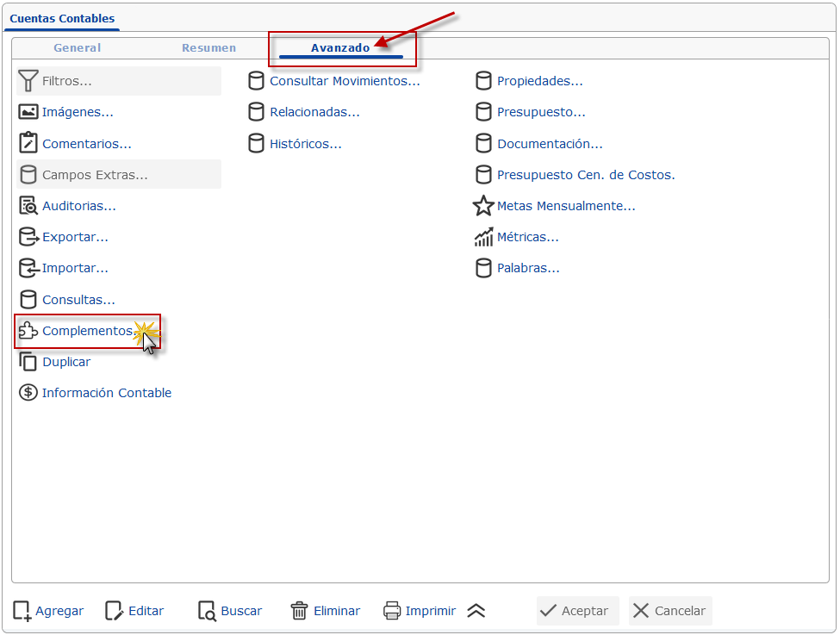Image resolution: width=840 pixels, height=635 pixels.
Task: Click the Métricas chart icon
Action: [483, 237]
